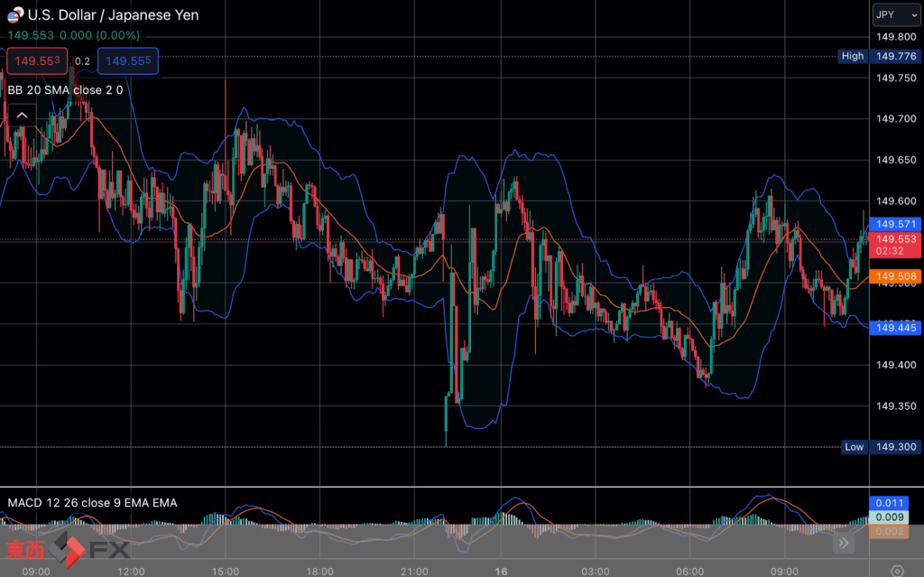Click the 0.000 (0.00%) price change readout
Viewport: 924px width, 577px height.
click(x=99, y=35)
